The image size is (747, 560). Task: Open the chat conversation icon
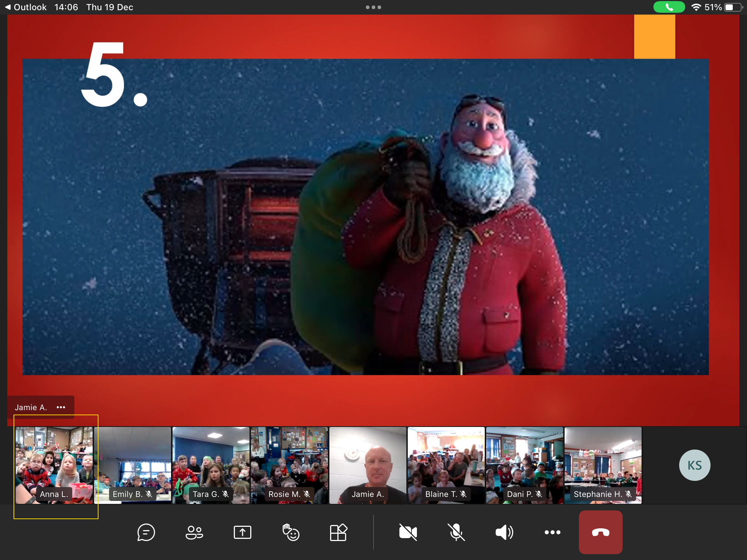click(146, 532)
